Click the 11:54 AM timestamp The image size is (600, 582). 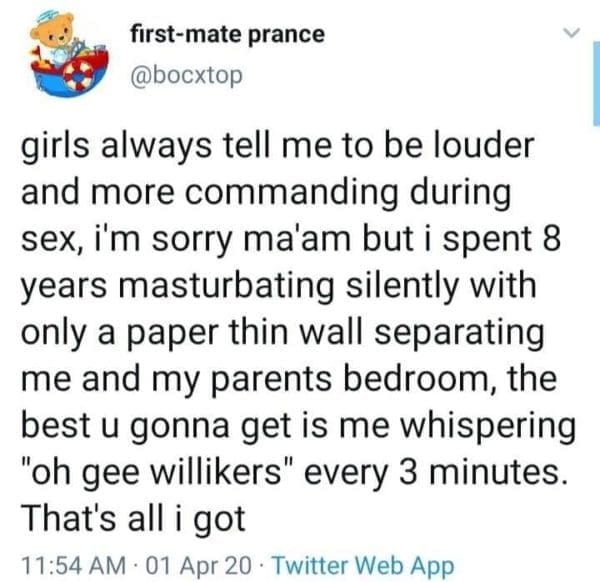pyautogui.click(x=66, y=563)
